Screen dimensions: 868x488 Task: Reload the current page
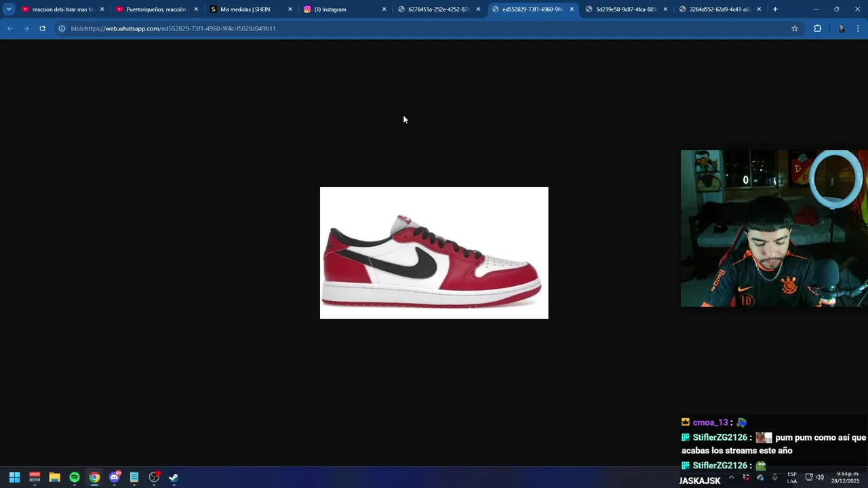(42, 28)
